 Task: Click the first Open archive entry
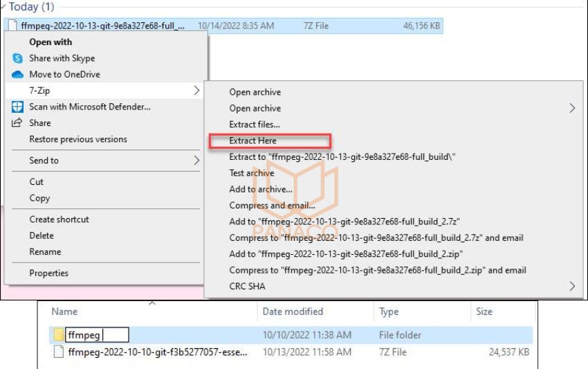coord(255,92)
